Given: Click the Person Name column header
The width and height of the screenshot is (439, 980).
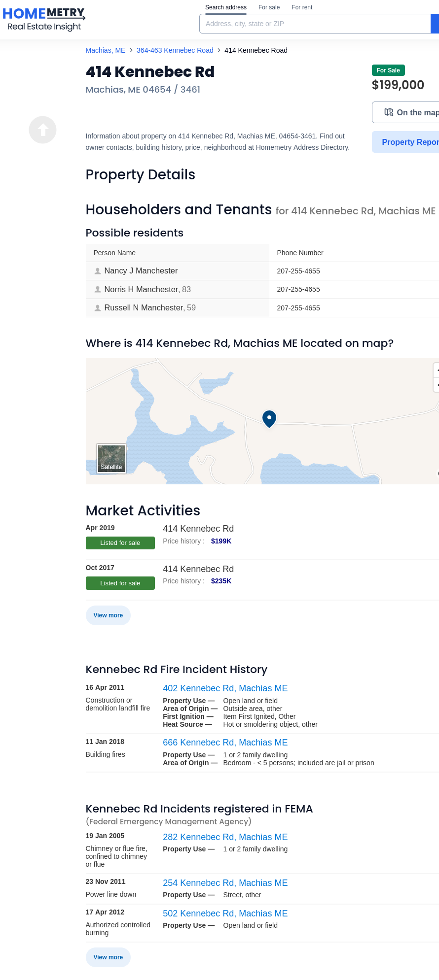Looking at the screenshot, I should point(114,253).
